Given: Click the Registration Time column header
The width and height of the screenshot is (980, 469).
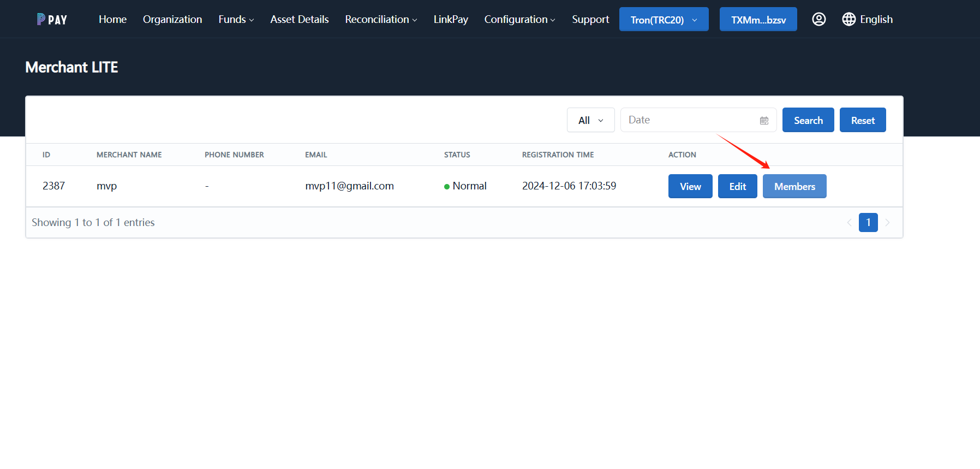Looking at the screenshot, I should pyautogui.click(x=558, y=155).
